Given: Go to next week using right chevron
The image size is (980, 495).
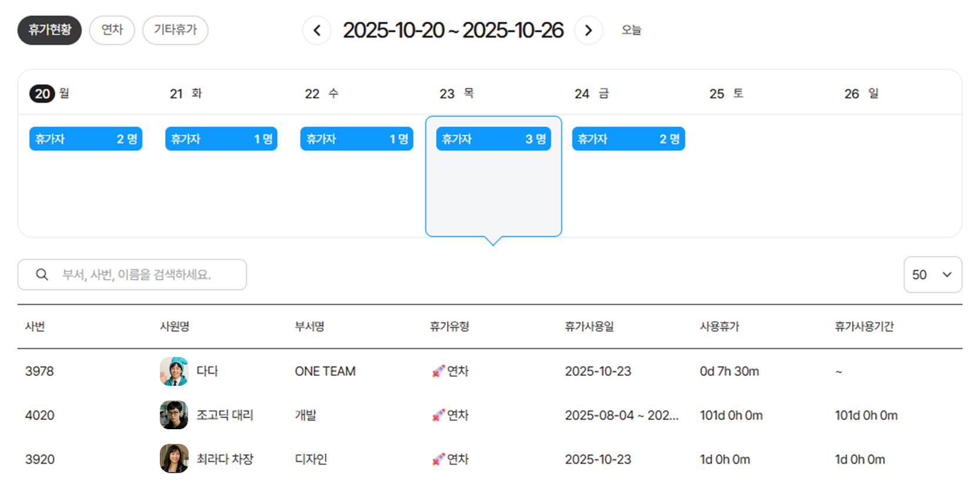Looking at the screenshot, I should point(588,31).
